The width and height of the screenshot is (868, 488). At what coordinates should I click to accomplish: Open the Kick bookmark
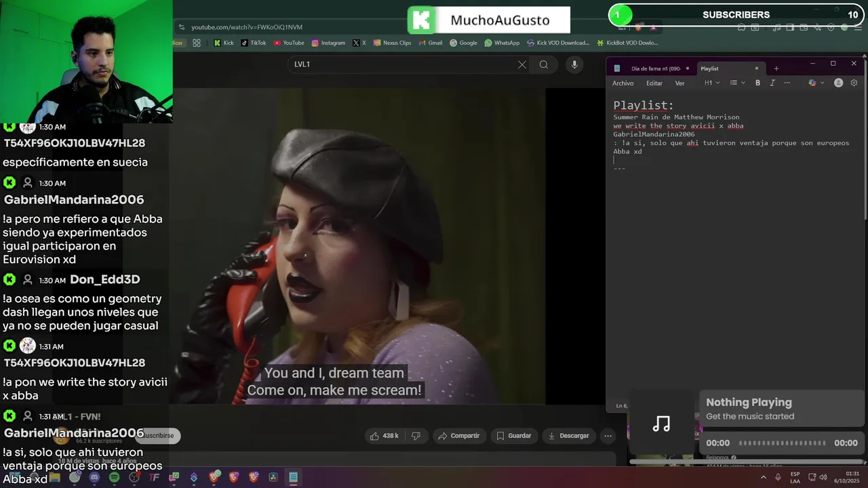coord(224,43)
